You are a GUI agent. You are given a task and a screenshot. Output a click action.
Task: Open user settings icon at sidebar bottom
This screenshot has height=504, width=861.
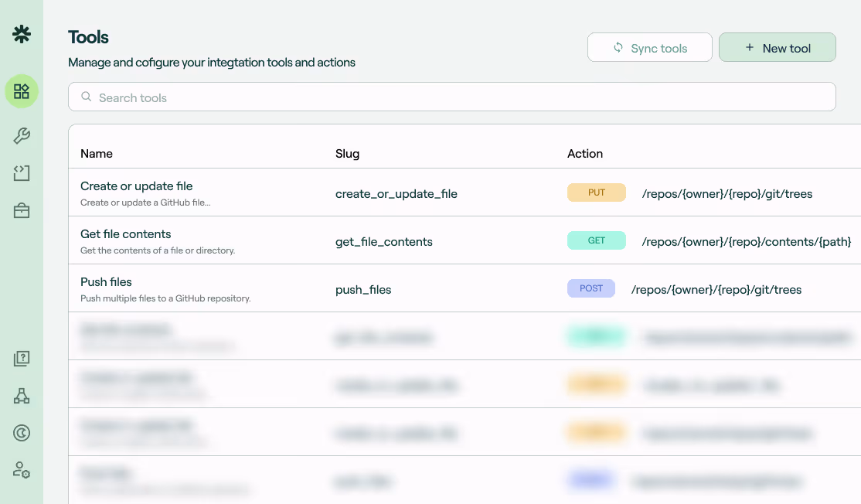21,471
